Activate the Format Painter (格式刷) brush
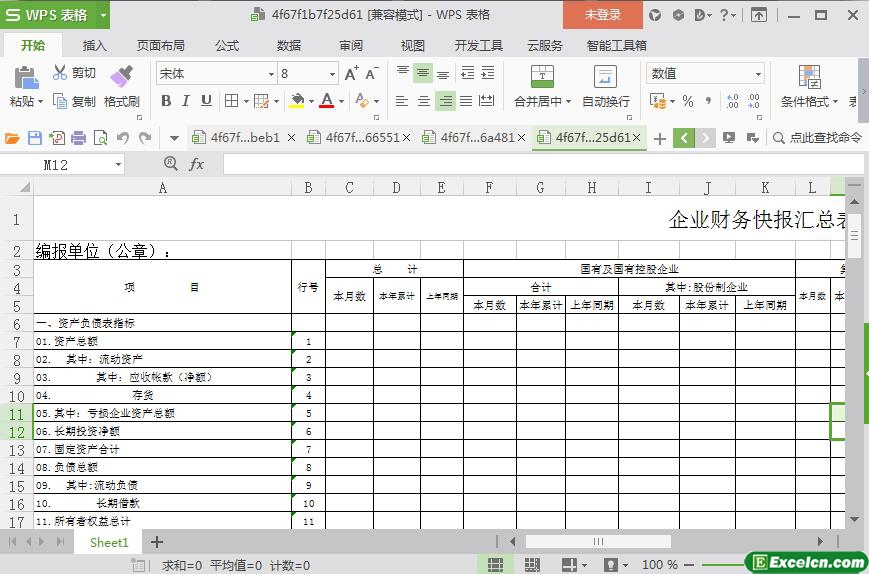869x574 pixels. coord(122,76)
